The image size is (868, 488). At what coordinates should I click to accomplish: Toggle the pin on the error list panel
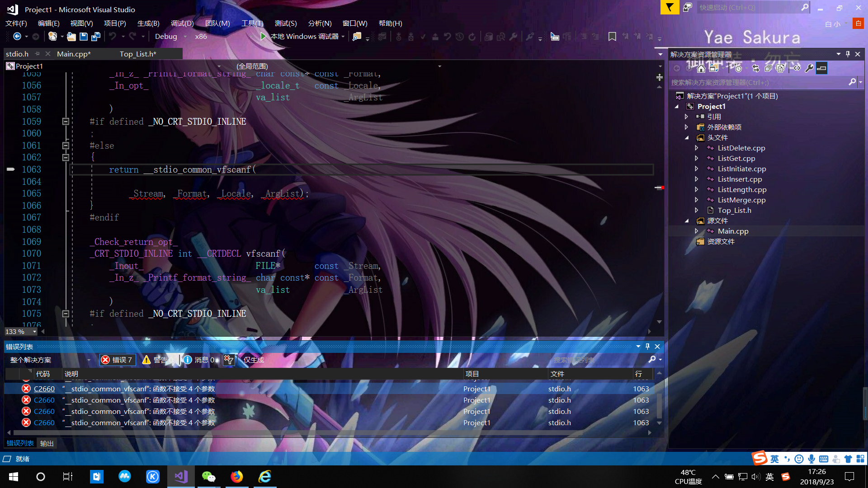pyautogui.click(x=647, y=347)
